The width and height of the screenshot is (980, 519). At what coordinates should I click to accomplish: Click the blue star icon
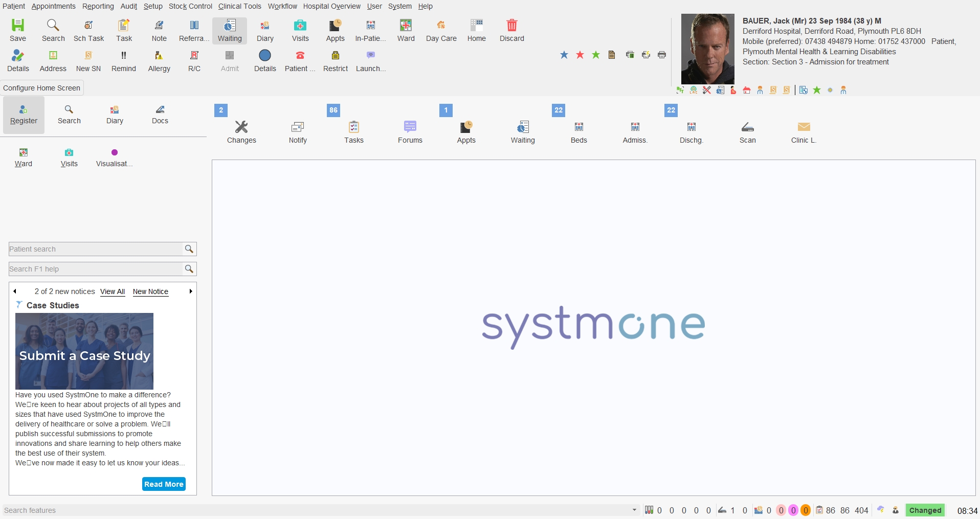(x=564, y=55)
